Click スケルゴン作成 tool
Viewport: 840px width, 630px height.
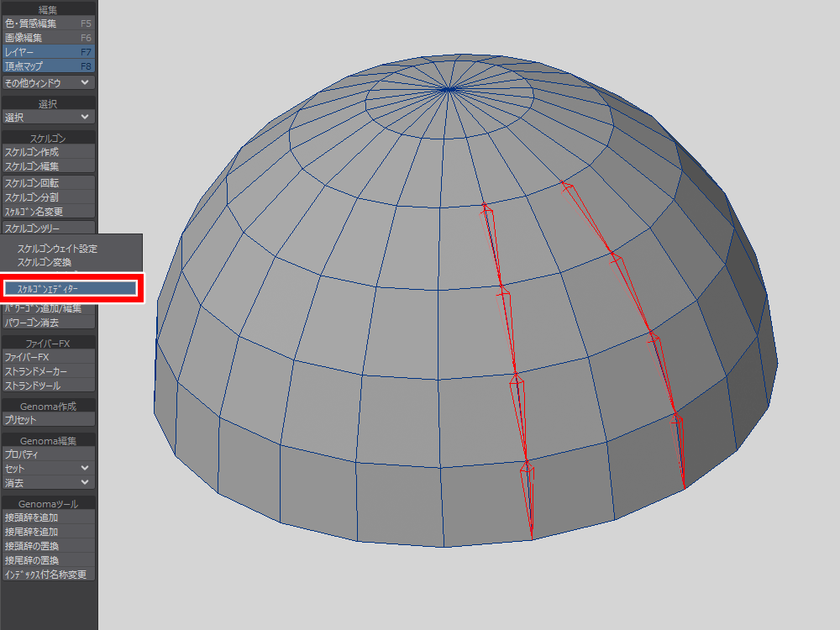click(x=48, y=152)
